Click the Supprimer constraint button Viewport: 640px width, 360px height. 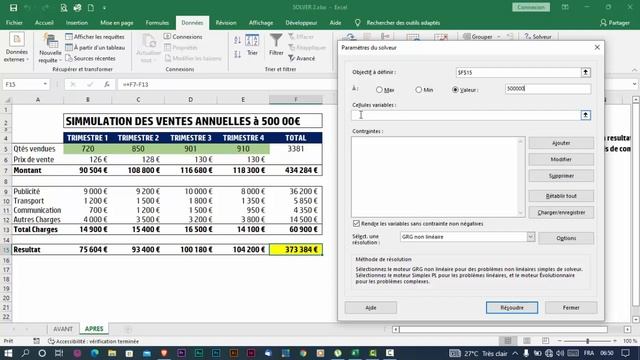click(x=561, y=176)
